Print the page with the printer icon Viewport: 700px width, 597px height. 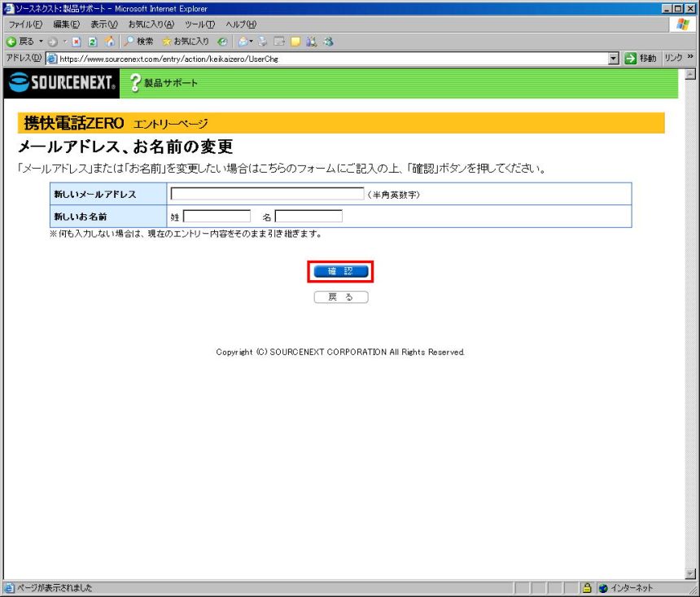click(263, 42)
